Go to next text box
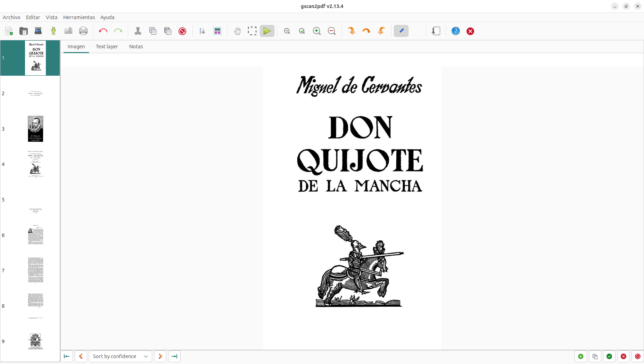The image size is (644, 364). [160, 356]
